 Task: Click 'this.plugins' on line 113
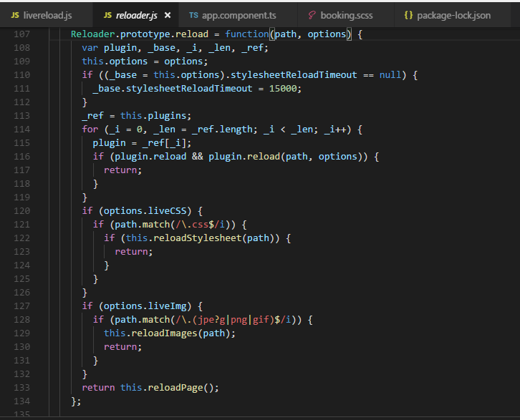tap(153, 116)
